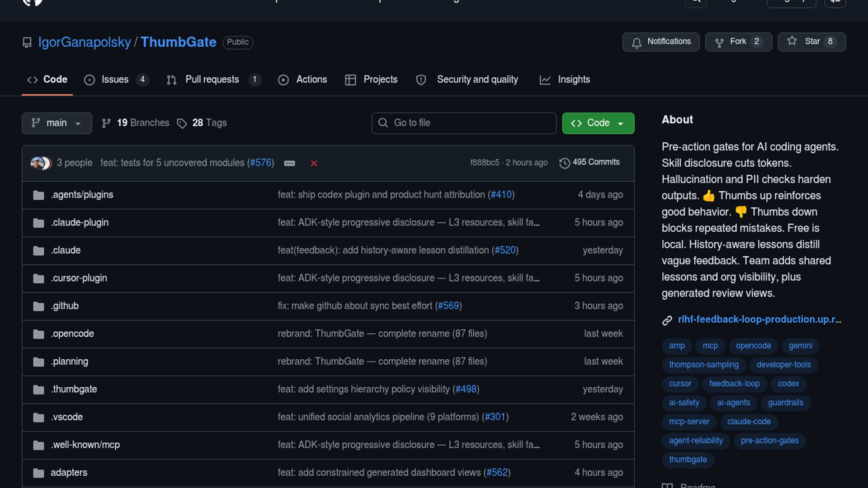Click the Notifications bell button
Screen dimensions: 868x488
661,42
